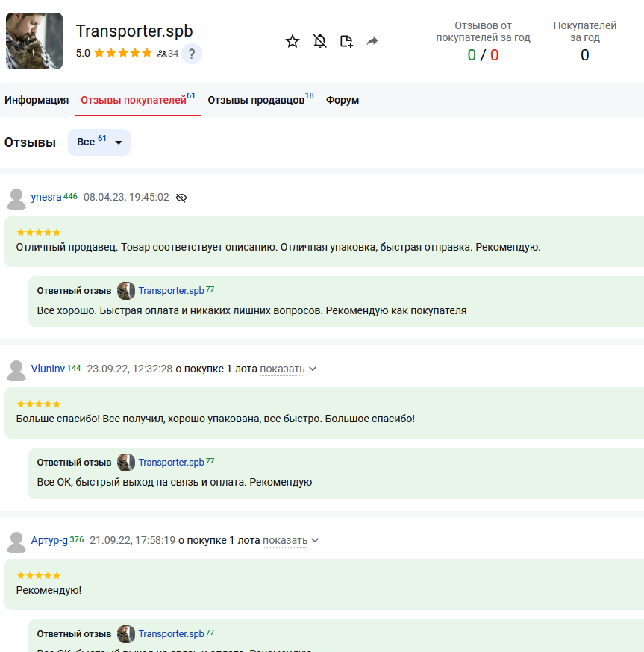
Task: Click Transporter.spb link in reply to ynesra
Action: click(x=171, y=290)
